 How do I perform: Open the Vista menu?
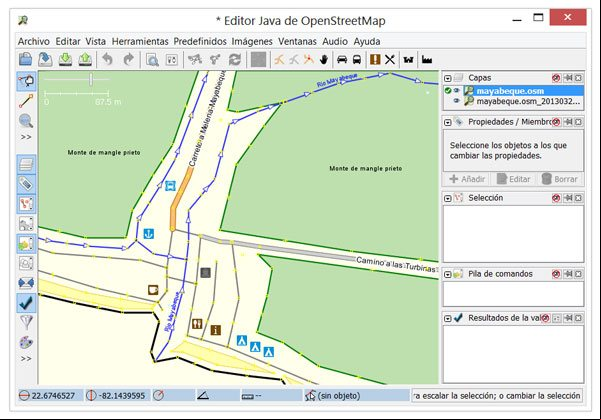point(95,41)
